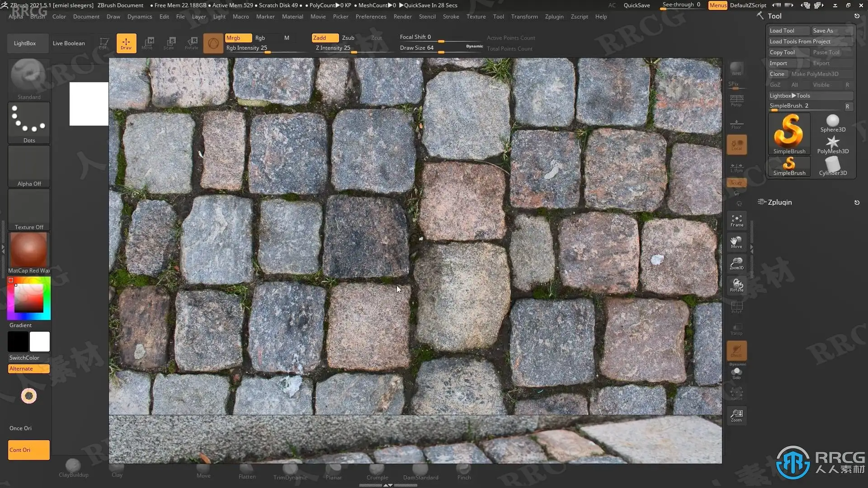Open the Preferences menu
The image size is (868, 488).
click(x=370, y=17)
